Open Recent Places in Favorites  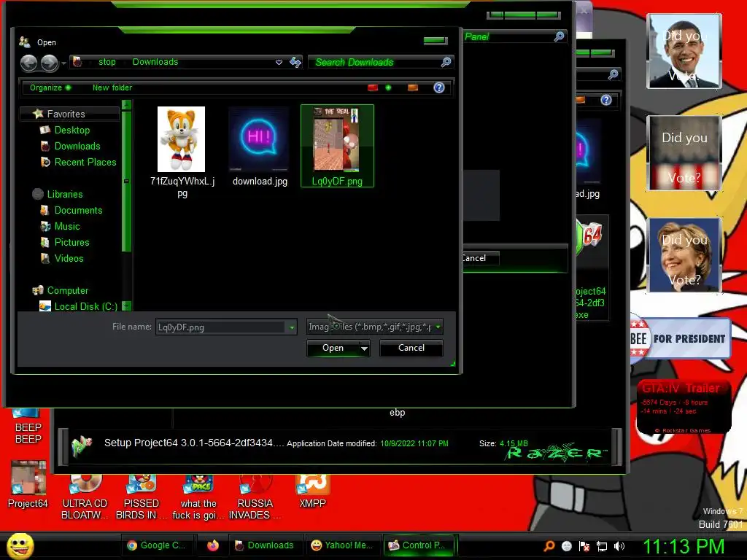click(85, 163)
